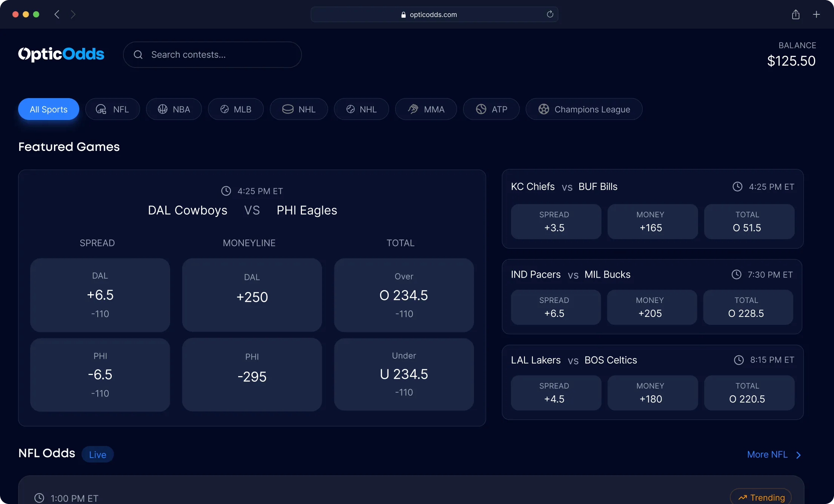Expand More NFL chevron arrow
Screen dimensions: 834x504
(799, 455)
